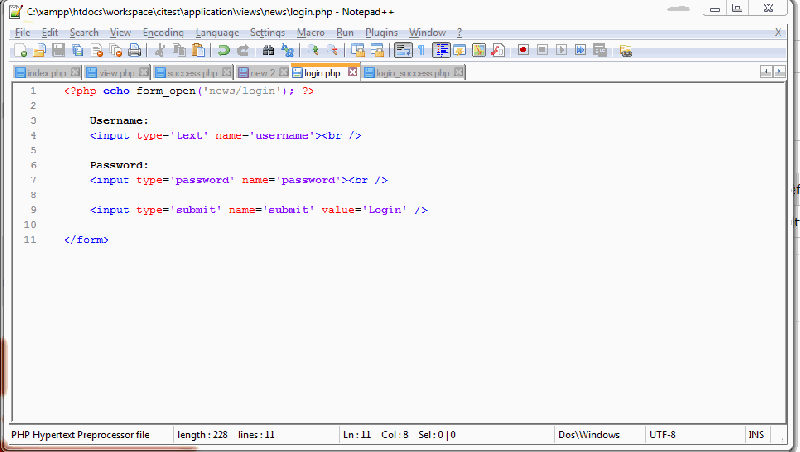This screenshot has width=800, height=452.
Task: Open the Run menu
Action: 345,33
